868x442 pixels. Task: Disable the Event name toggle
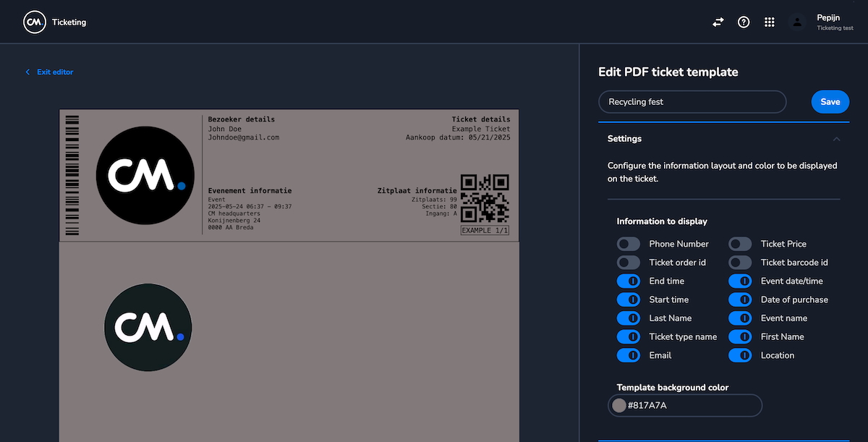pyautogui.click(x=740, y=318)
